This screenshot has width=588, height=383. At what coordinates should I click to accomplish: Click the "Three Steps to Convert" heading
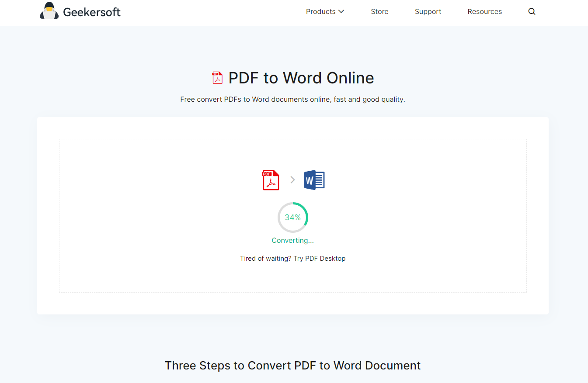tap(292, 365)
